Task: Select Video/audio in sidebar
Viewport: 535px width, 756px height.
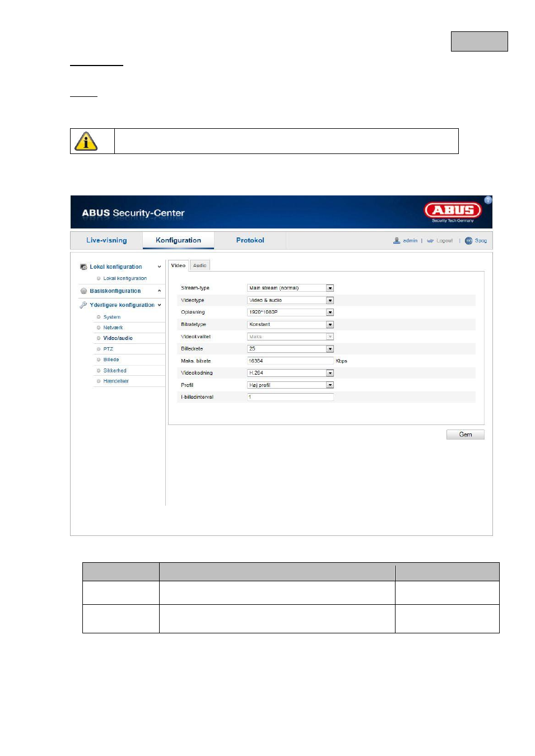Action: [x=118, y=338]
